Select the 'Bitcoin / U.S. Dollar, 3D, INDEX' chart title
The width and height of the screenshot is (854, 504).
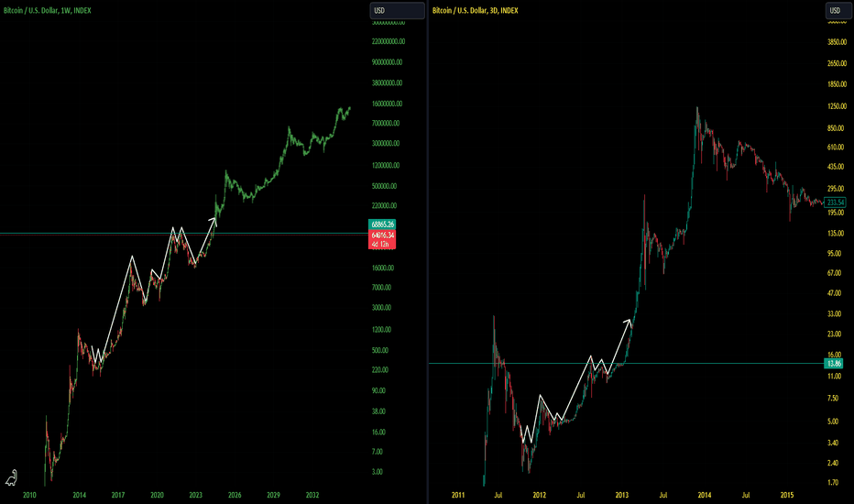pos(475,10)
